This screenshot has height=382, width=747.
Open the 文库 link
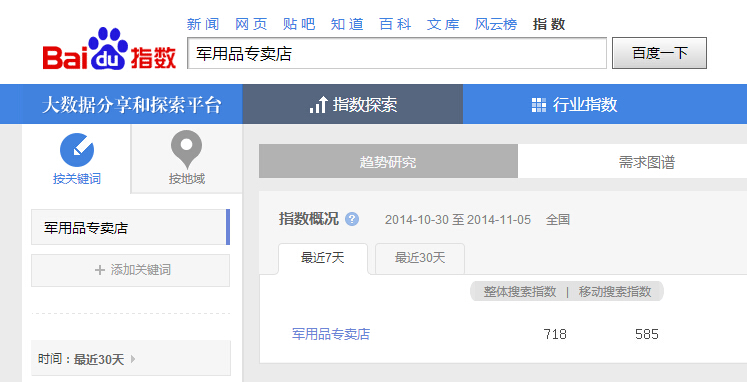pyautogui.click(x=443, y=24)
